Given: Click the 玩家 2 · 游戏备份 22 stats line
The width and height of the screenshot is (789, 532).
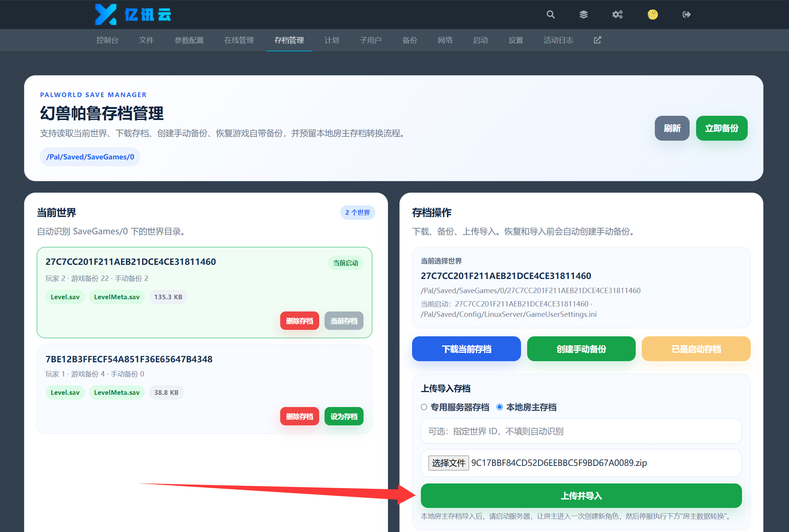Looking at the screenshot, I should pos(97,278).
